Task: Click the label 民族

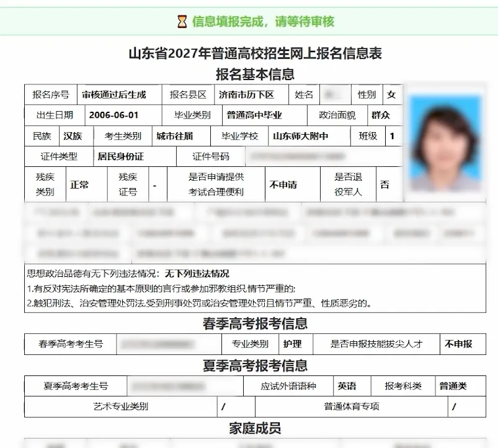Action: 42,136
